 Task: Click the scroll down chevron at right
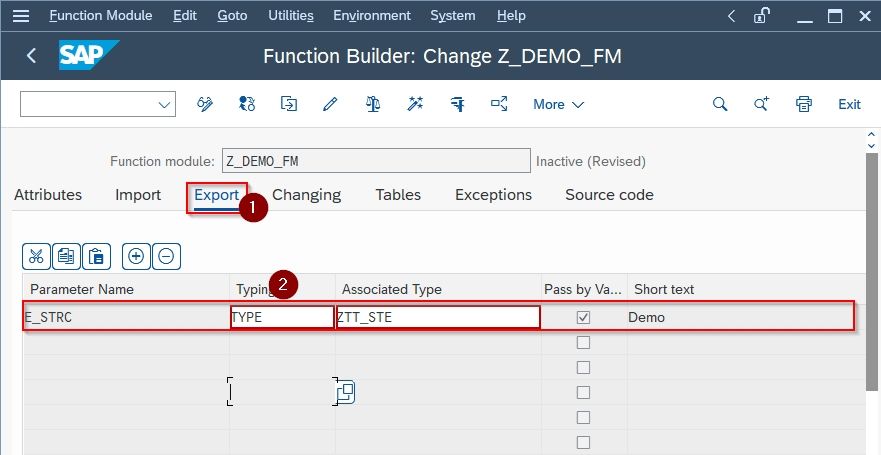click(x=871, y=146)
